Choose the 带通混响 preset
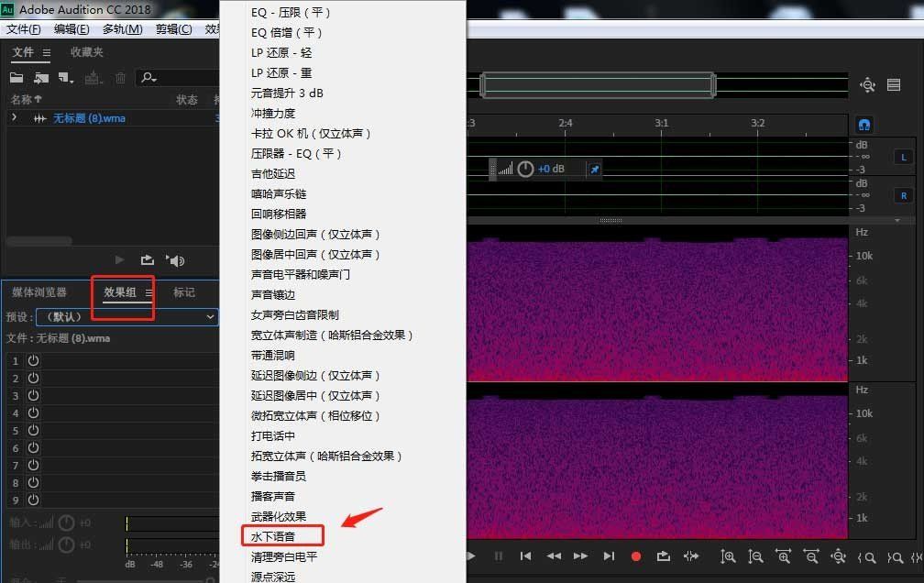924x583 pixels. [273, 356]
